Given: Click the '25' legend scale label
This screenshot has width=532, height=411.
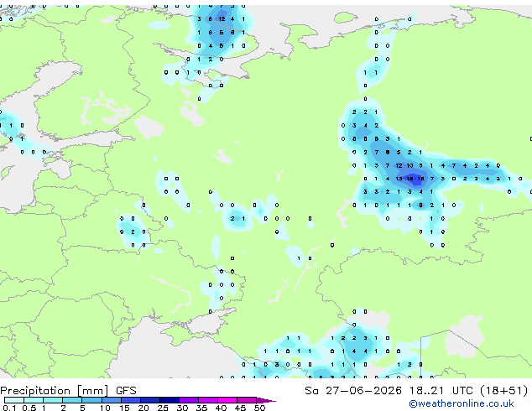Looking at the screenshot, I should click(163, 408).
